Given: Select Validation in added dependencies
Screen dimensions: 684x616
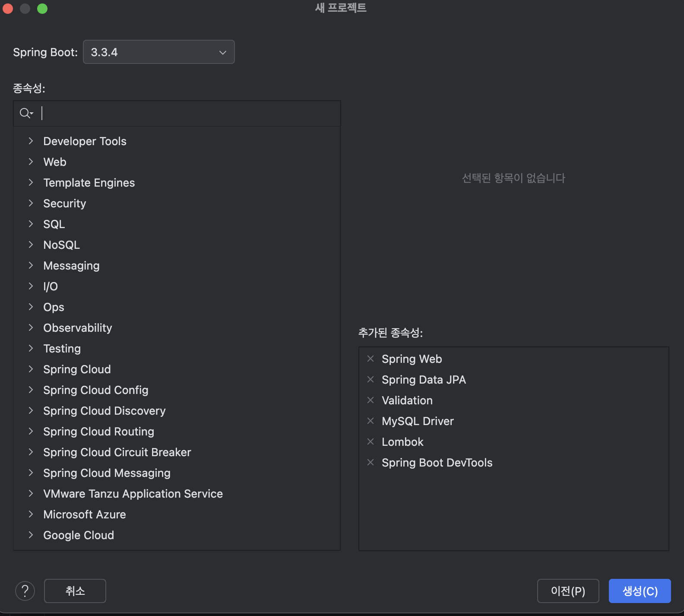Looking at the screenshot, I should pyautogui.click(x=407, y=400).
